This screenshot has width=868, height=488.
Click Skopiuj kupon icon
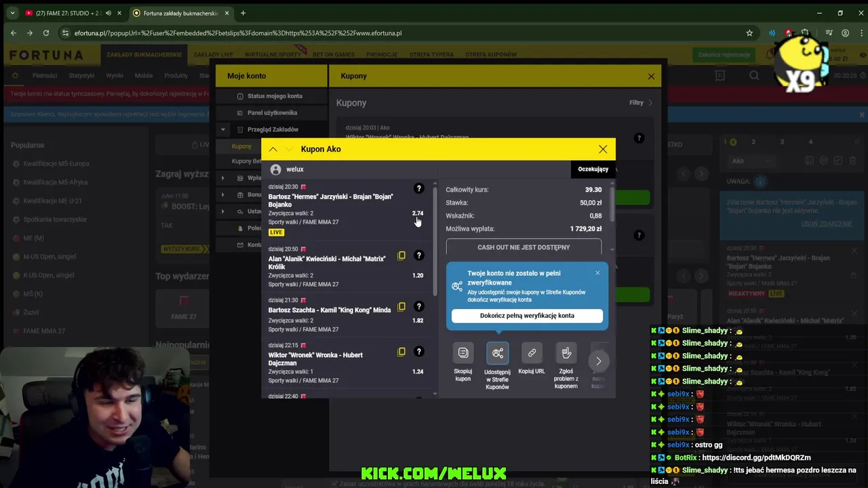[x=463, y=353]
